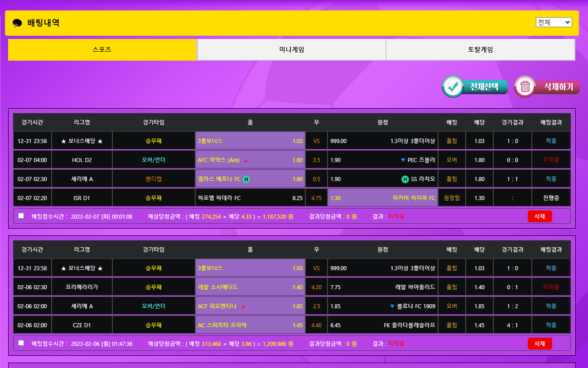588x368 pixels.
Task: Open the 전체 filter dropdown
Action: (554, 22)
